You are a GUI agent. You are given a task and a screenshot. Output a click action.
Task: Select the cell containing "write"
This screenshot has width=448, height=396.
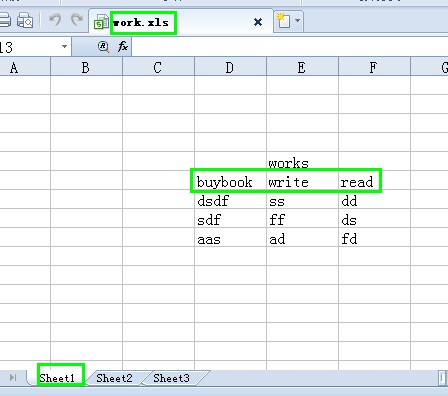(x=302, y=180)
